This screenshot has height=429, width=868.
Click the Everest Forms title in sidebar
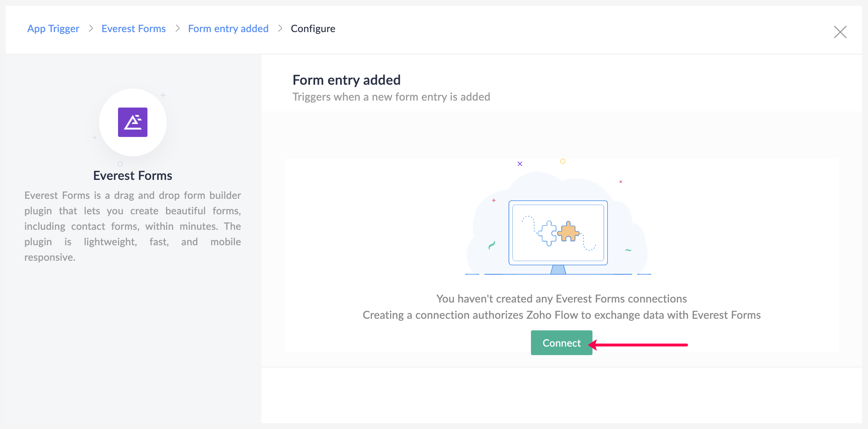click(x=133, y=176)
